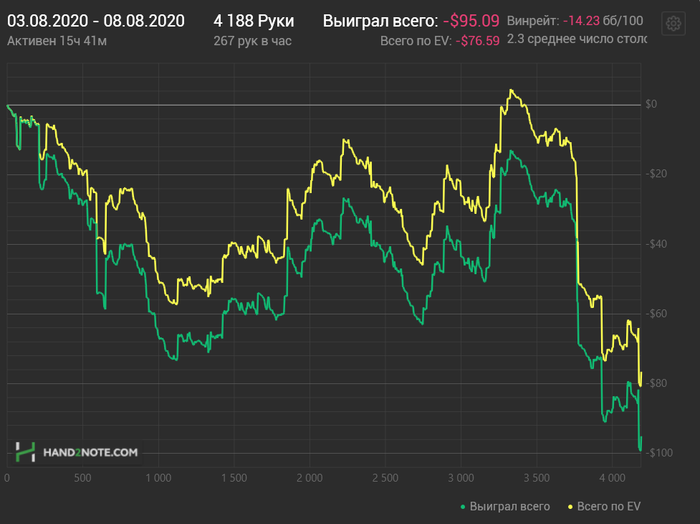Click the 500 x-axis tick label
The height and width of the screenshot is (524, 700).
pos(83,478)
